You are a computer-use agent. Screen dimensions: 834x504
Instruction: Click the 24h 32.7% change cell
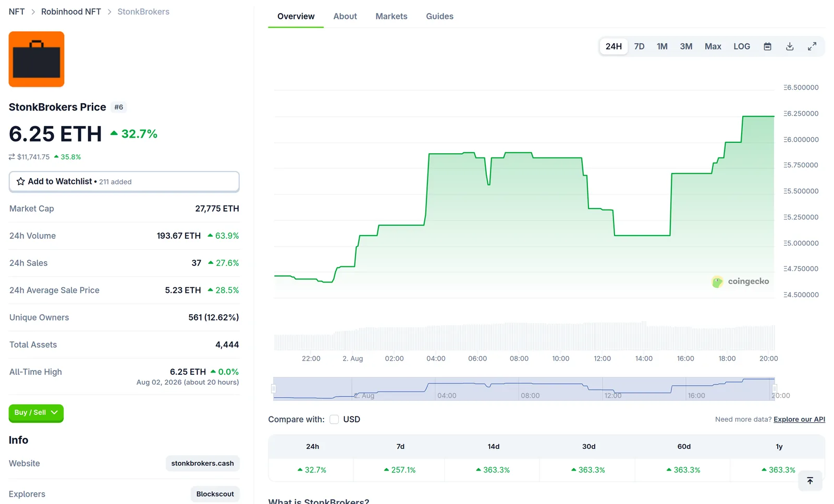click(x=312, y=470)
